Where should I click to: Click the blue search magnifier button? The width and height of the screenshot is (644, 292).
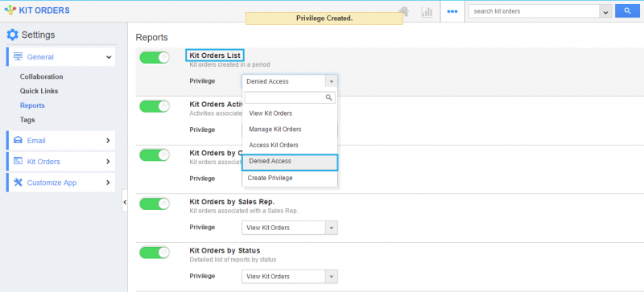[x=627, y=11]
